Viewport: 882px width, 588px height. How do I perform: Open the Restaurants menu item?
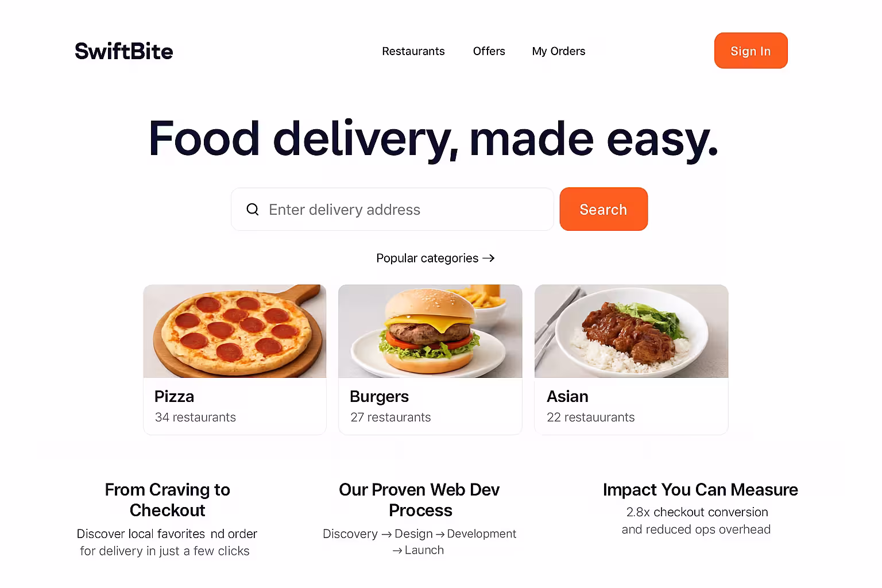[413, 51]
